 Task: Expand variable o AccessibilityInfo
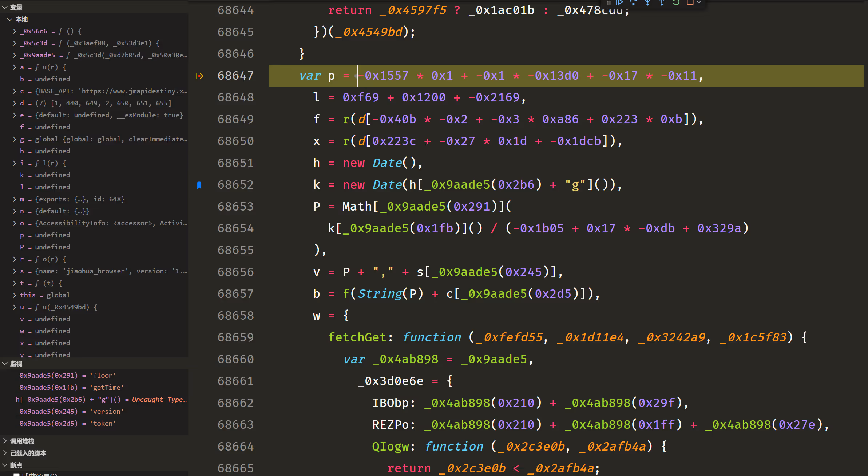pyautogui.click(x=14, y=223)
